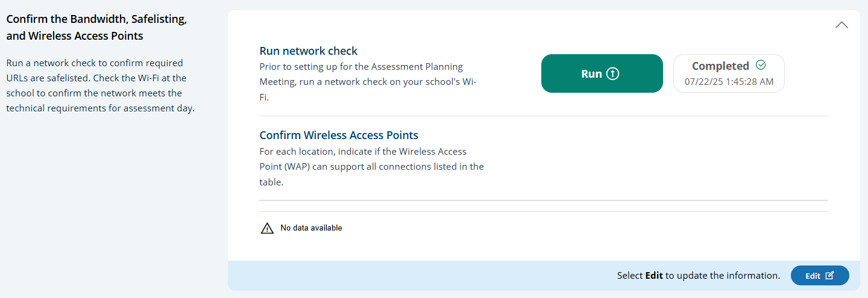Click the Select Edit to update text
The image size is (868, 298).
tap(698, 276)
